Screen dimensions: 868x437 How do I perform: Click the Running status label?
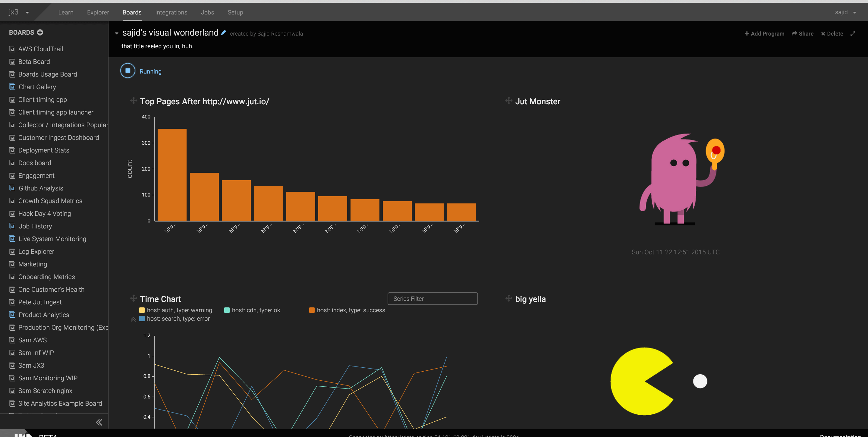pos(151,71)
